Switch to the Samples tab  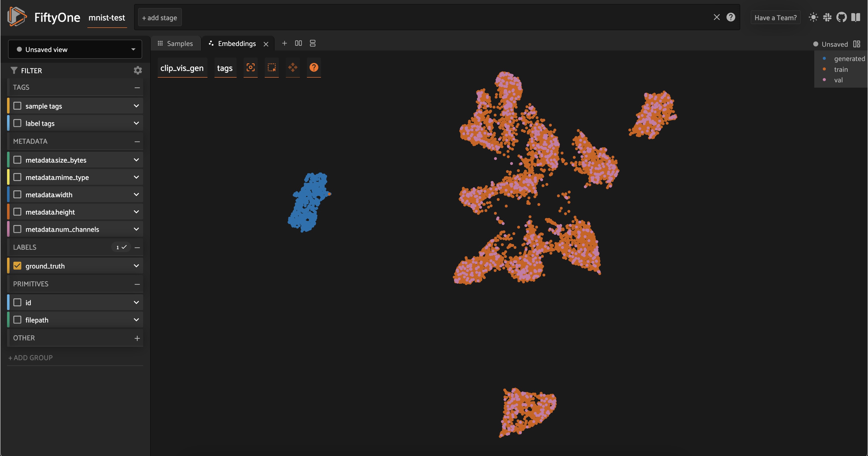(x=175, y=43)
